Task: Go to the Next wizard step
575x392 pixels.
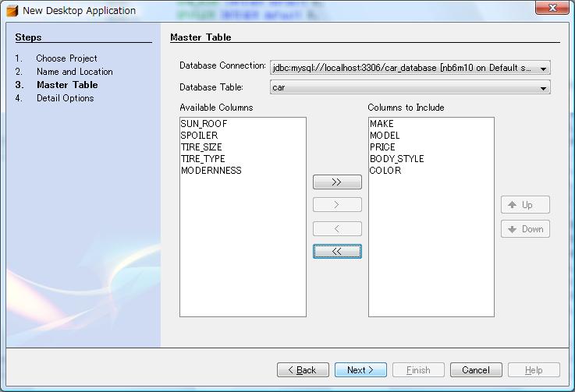Action: (x=360, y=370)
